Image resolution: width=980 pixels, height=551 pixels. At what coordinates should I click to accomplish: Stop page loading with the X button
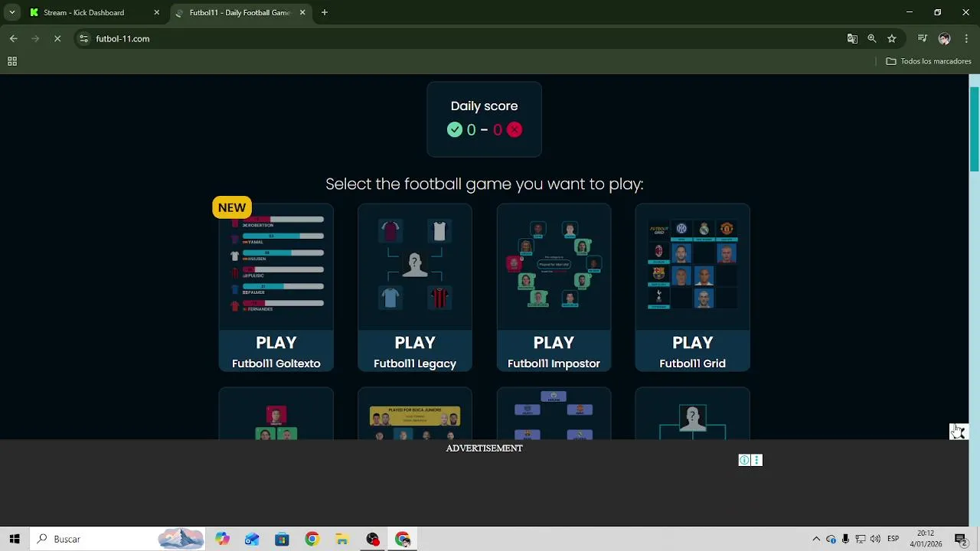[x=57, y=38]
